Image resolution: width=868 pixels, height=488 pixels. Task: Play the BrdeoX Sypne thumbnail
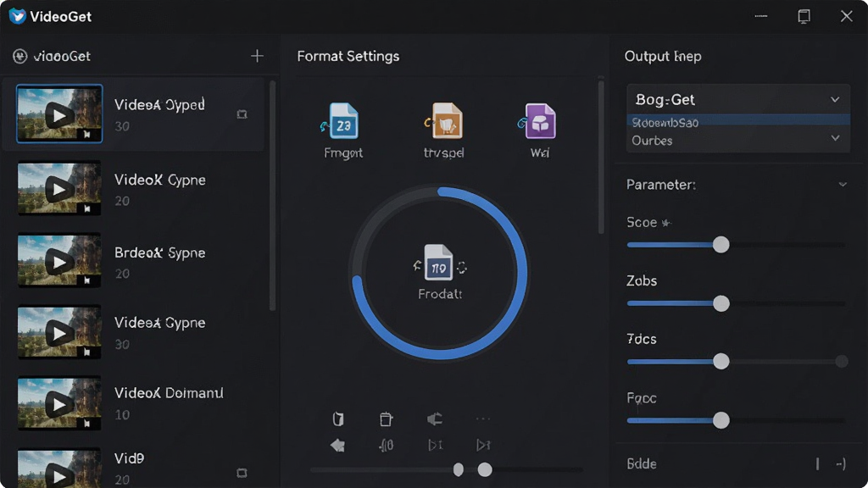point(59,261)
